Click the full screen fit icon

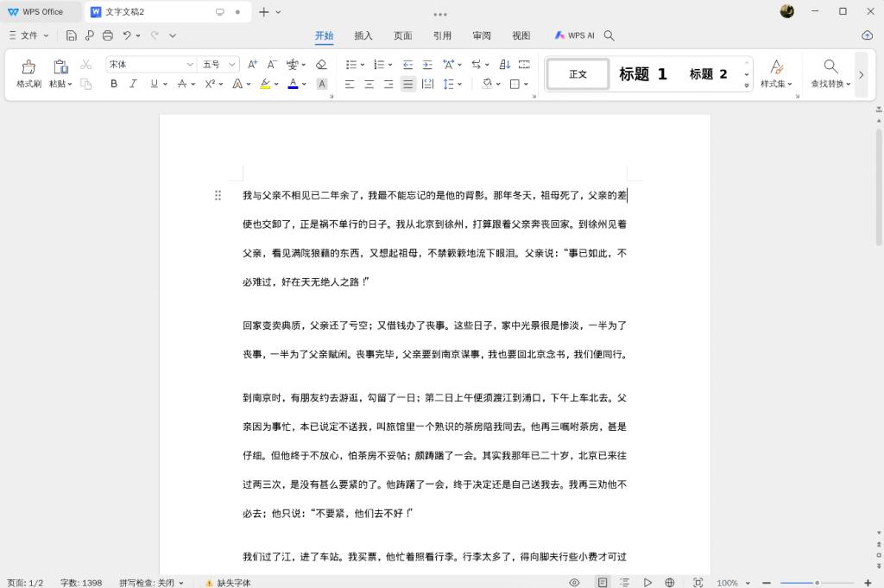coord(698,582)
